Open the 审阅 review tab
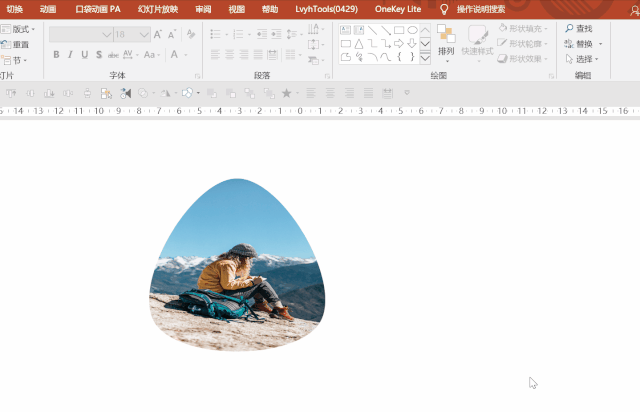The image size is (640, 412). point(203,9)
